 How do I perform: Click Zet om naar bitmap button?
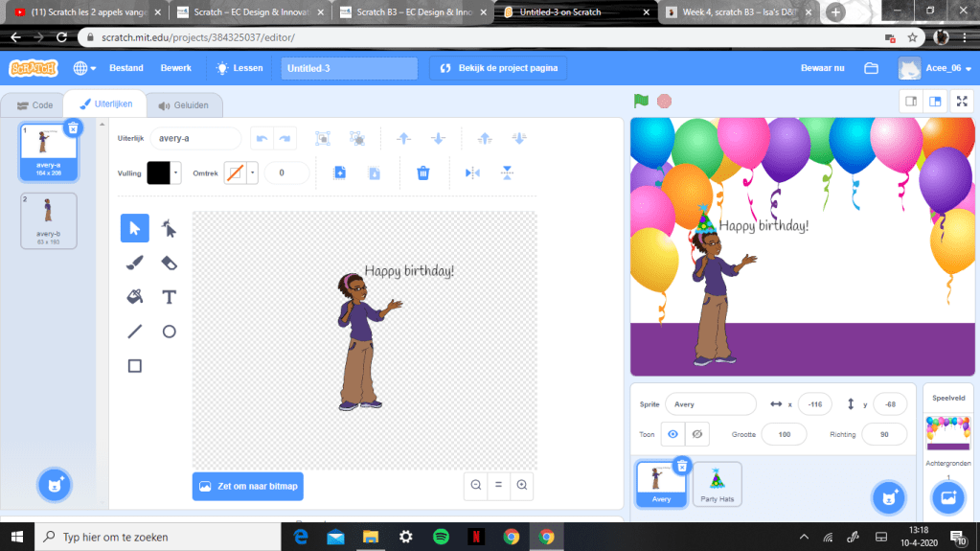[248, 486]
